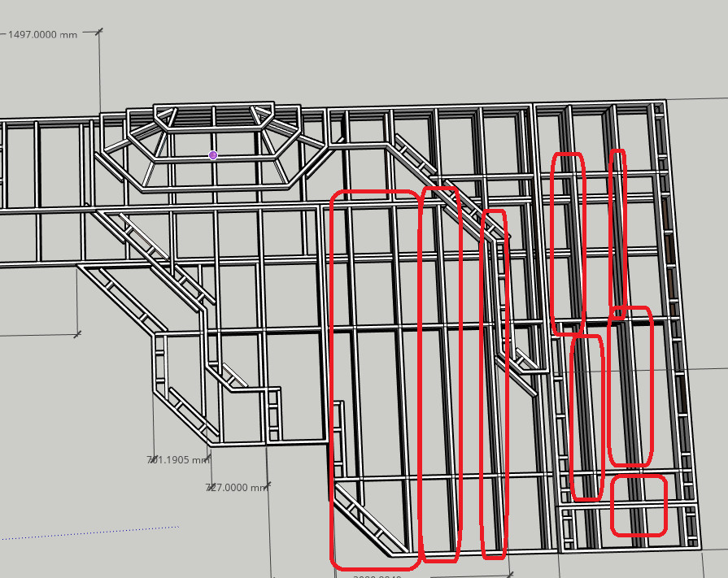Click the diagonal brace inside the largest red box

370,517
